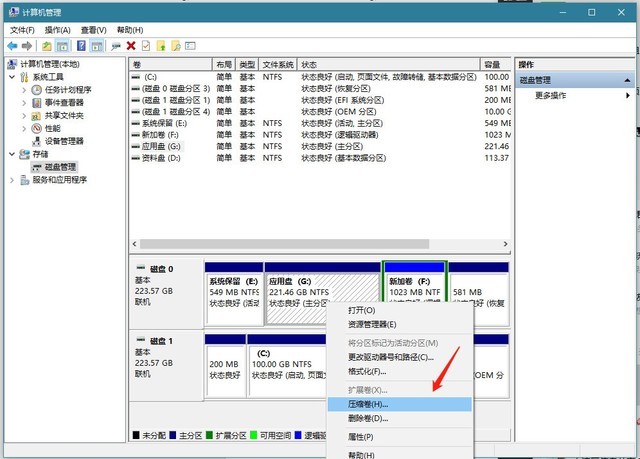
Task: Click the volume list scroll left arrow
Action: point(135,244)
